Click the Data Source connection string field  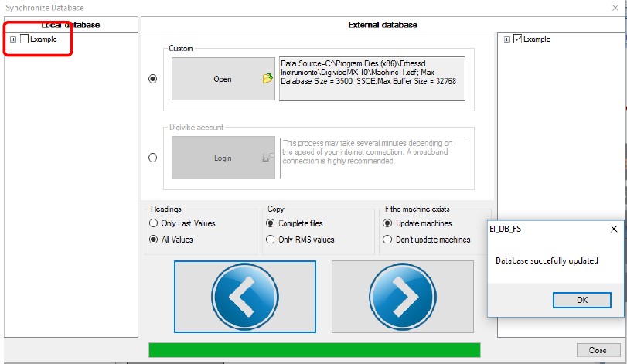coord(372,79)
